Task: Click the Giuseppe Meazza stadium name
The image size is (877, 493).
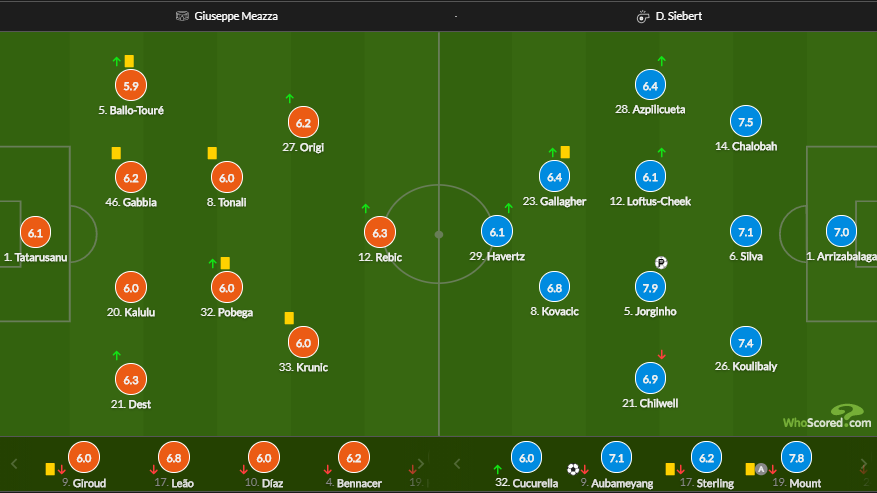Action: 236,16
